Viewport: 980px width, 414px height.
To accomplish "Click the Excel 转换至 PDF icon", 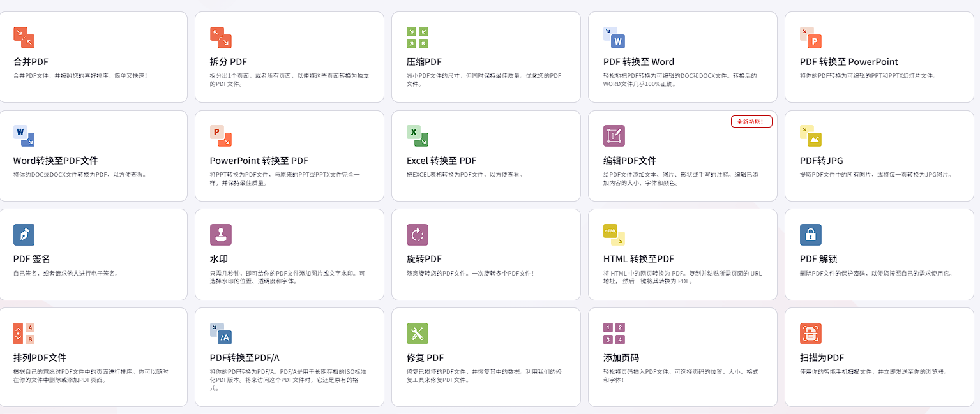I will [417, 136].
